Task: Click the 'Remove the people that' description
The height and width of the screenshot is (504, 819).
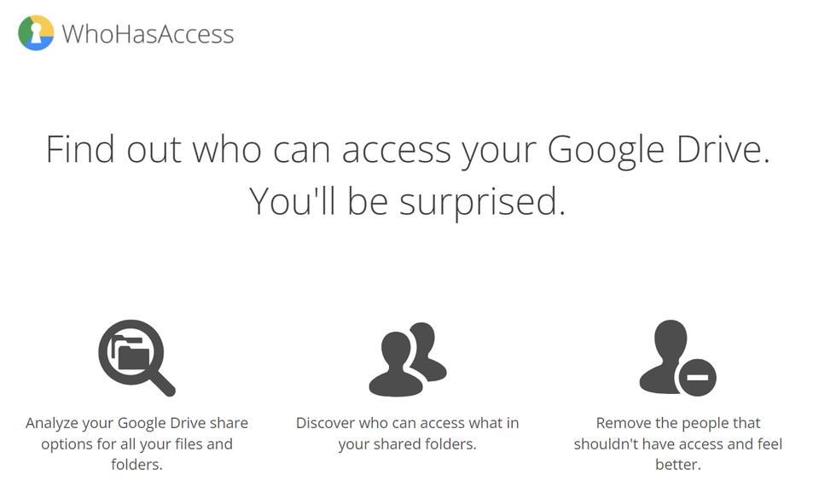Action: [x=678, y=423]
